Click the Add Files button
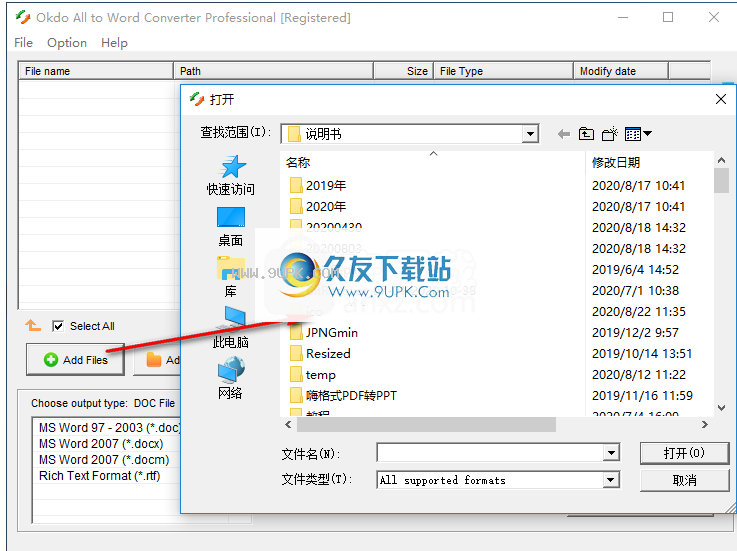The width and height of the screenshot is (737, 551). pyautogui.click(x=75, y=360)
